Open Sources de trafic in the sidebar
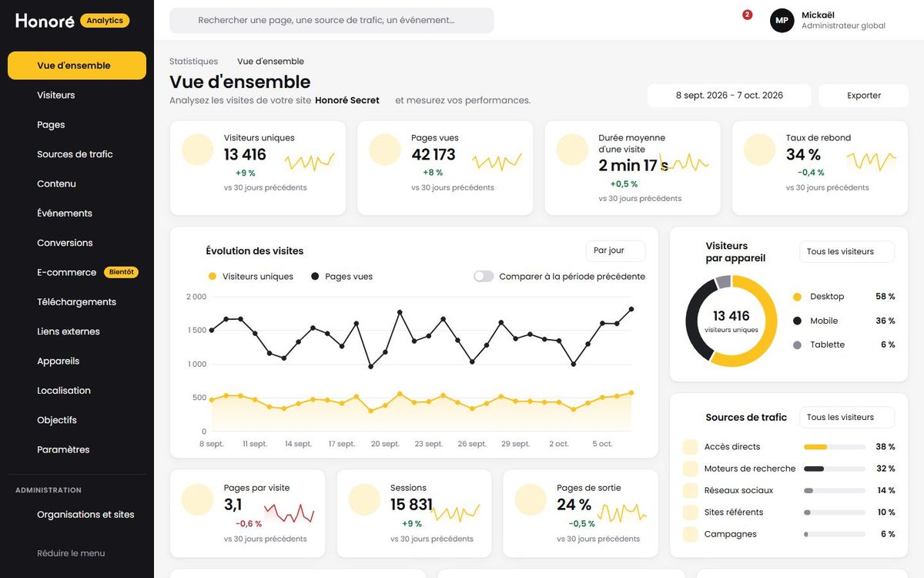 coord(77,154)
